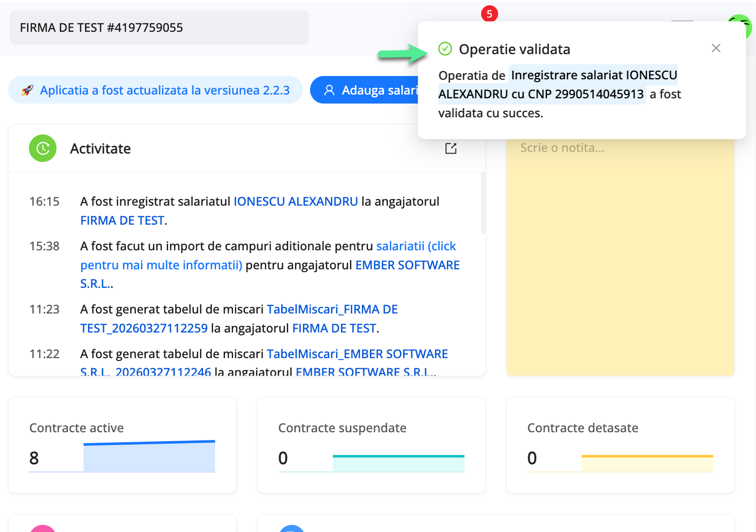This screenshot has height=532, width=756.
Task: Open Activitate panel in external view
Action: [451, 149]
